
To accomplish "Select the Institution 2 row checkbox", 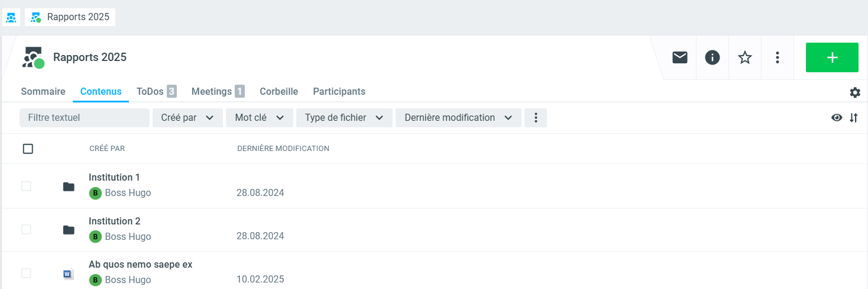I will point(26,229).
